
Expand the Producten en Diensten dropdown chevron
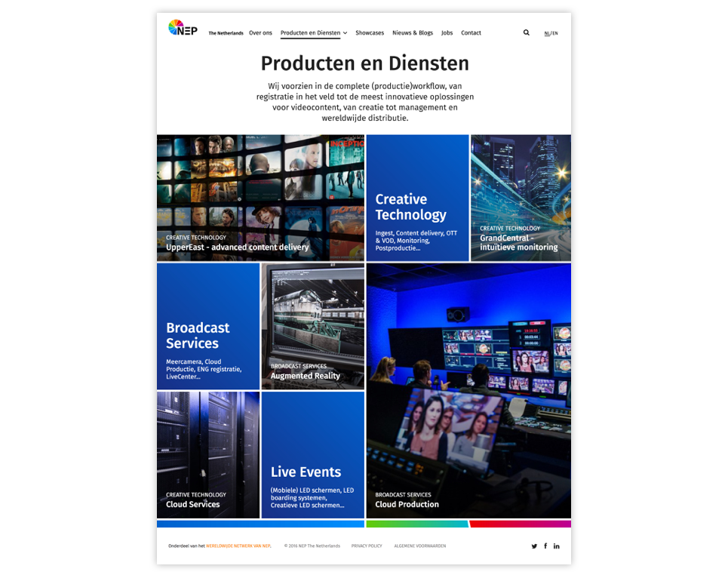[345, 33]
